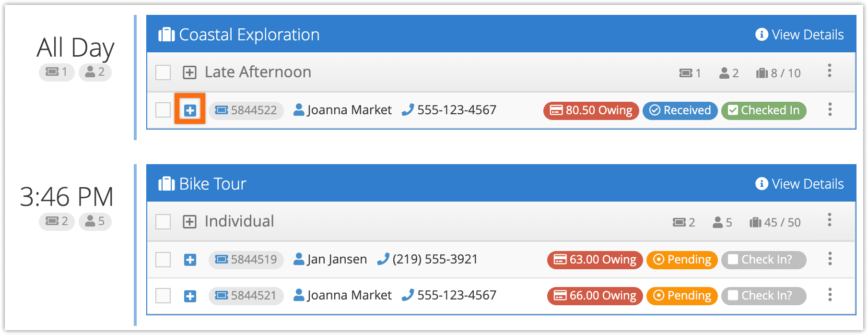Click the Received status badge
This screenshot has width=868, height=335.
680,110
